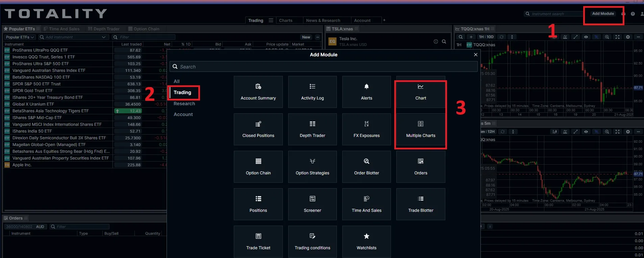Add the Watchlists module
The height and width of the screenshot is (258, 644).
[366, 242]
